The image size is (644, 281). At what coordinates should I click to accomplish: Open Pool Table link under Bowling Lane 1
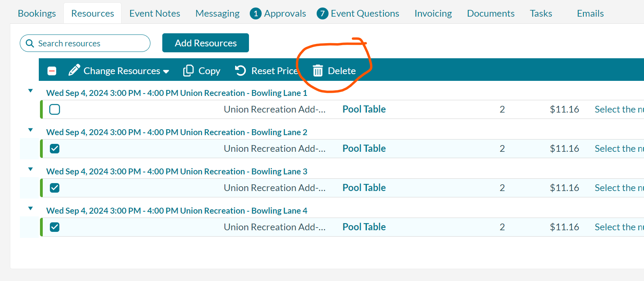(x=364, y=109)
